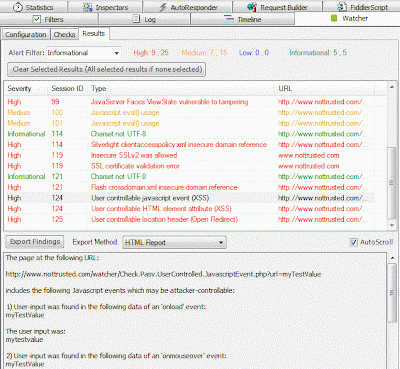Click the Export Findings button
The width and height of the screenshot is (400, 369).
[x=35, y=242]
